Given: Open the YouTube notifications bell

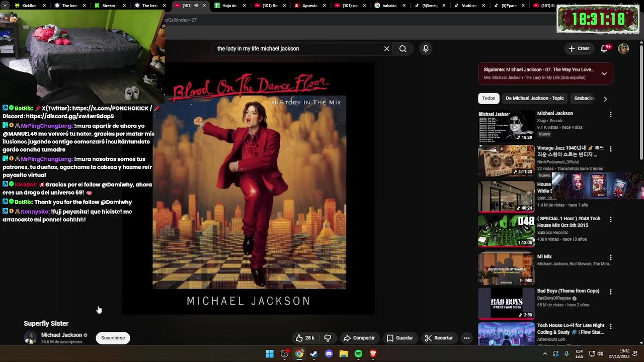Looking at the screenshot, I should tap(605, 49).
